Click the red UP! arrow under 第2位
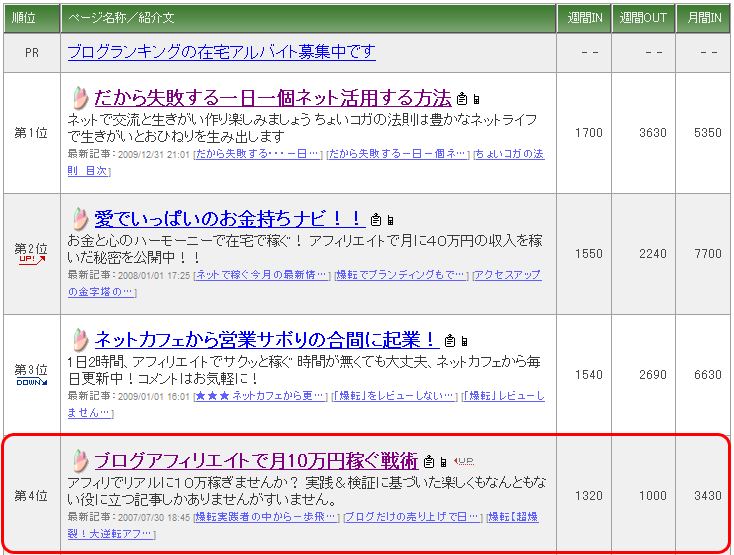734x555 pixels. click(32, 260)
